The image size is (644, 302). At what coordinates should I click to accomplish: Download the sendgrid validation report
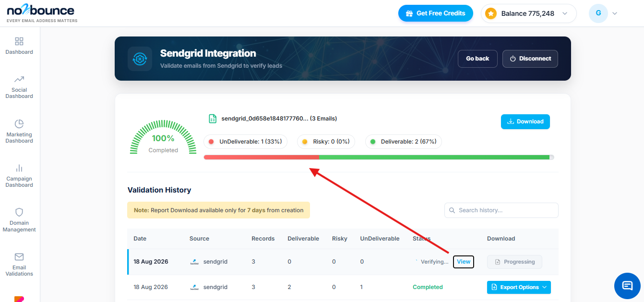pyautogui.click(x=525, y=121)
